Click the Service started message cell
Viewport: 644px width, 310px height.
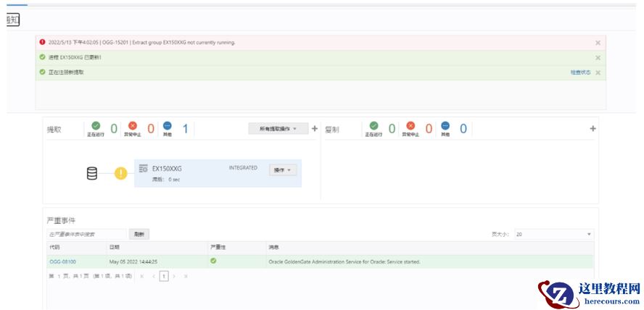point(344,261)
